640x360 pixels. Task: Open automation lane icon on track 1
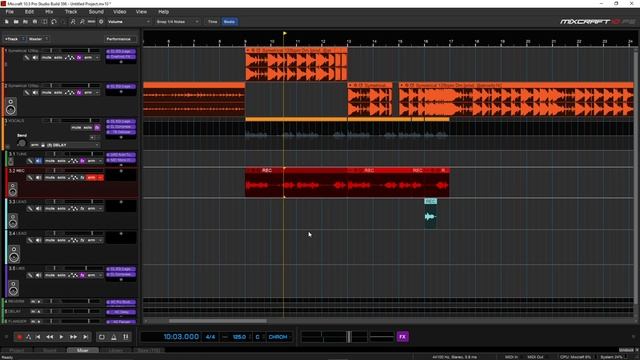tap(70, 58)
